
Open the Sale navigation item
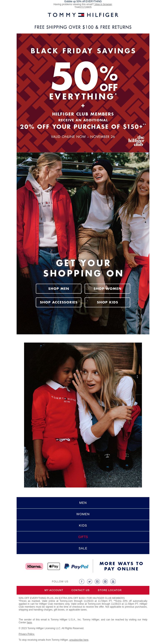(83, 548)
